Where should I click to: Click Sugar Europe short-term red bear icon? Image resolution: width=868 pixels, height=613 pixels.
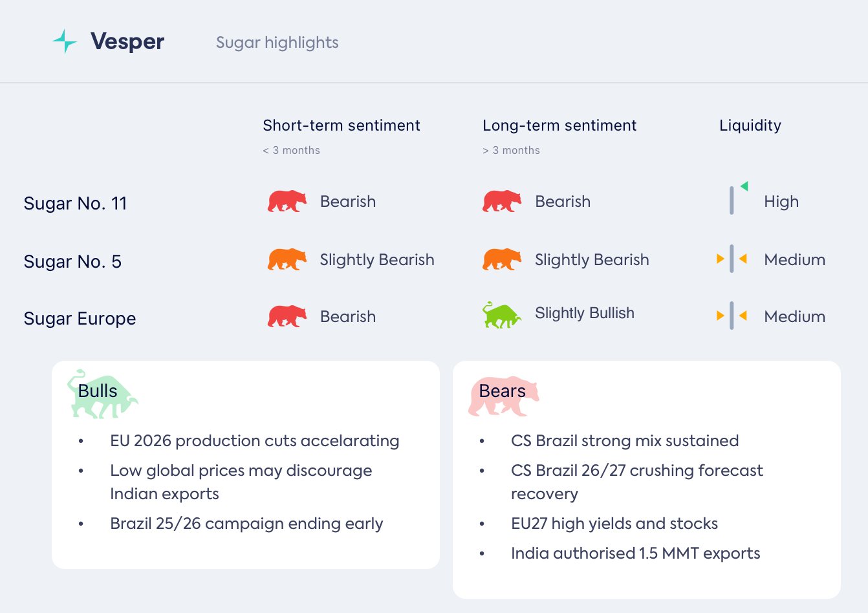[x=287, y=316]
